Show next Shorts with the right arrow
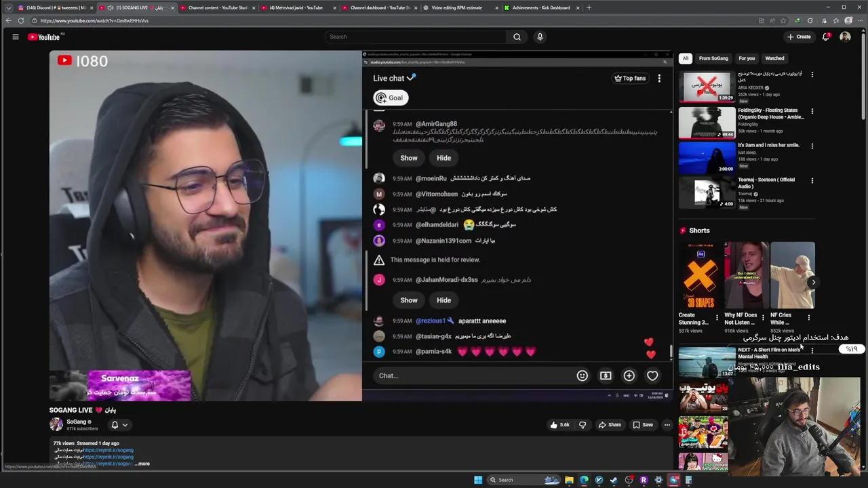Screen dimensions: 868x488 click(813, 282)
